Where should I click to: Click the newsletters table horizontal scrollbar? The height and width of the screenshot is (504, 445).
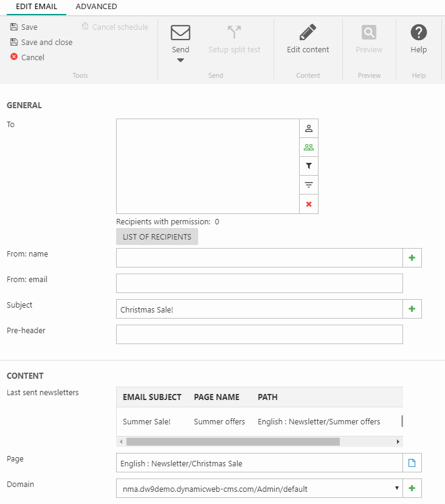coord(233,441)
